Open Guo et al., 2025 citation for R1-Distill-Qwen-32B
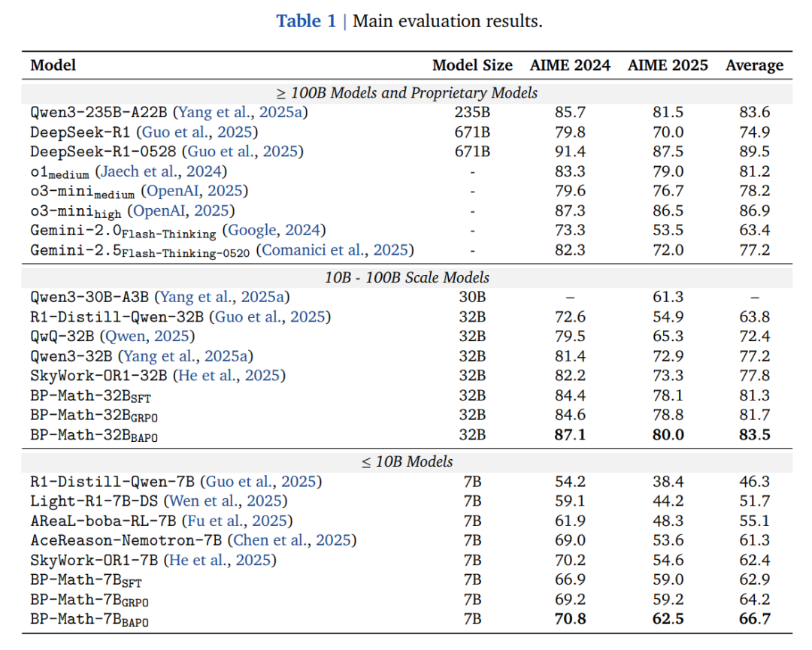Screen dimensions: 812x650 (x=270, y=316)
